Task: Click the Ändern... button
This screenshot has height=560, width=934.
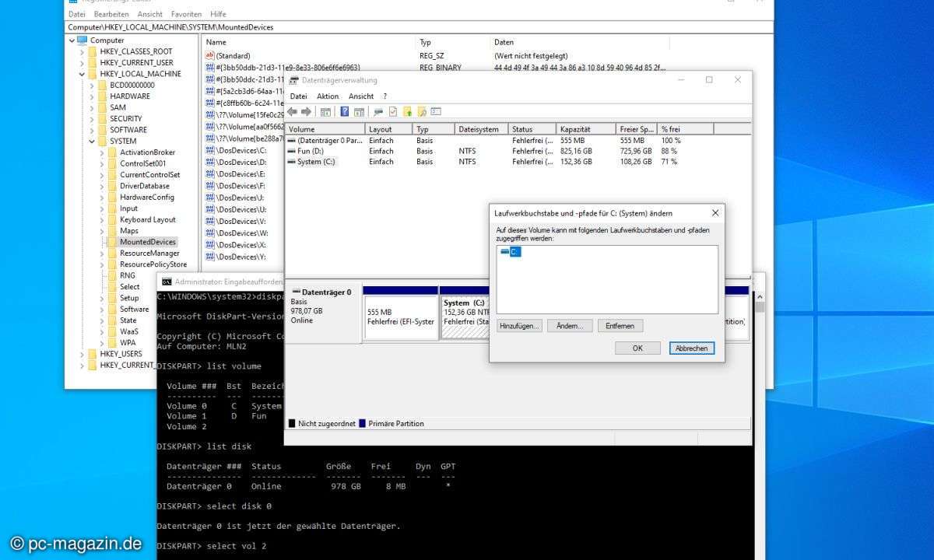Action: [x=570, y=326]
